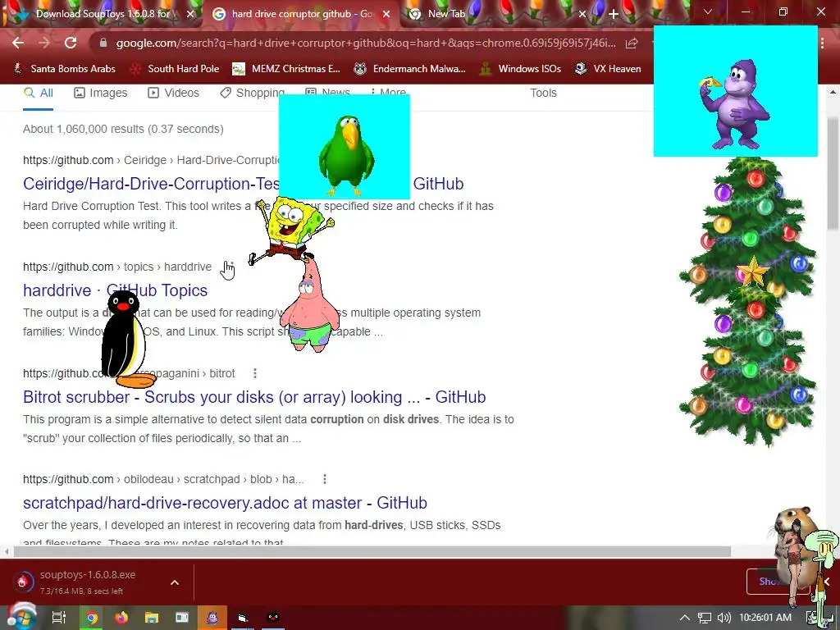
Task: Open Chrome's three-dot menu
Action: 822,43
